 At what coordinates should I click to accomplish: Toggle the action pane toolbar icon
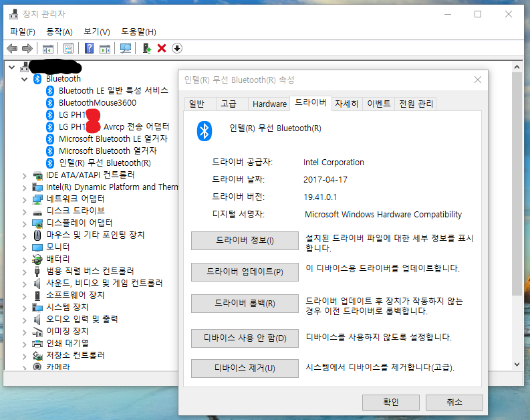tap(105, 48)
